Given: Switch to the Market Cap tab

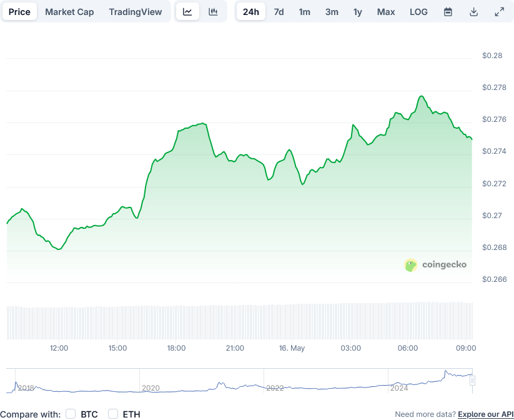Looking at the screenshot, I should [x=69, y=11].
